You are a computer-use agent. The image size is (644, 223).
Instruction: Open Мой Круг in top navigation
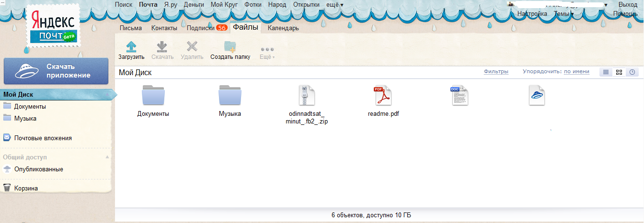(x=224, y=4)
